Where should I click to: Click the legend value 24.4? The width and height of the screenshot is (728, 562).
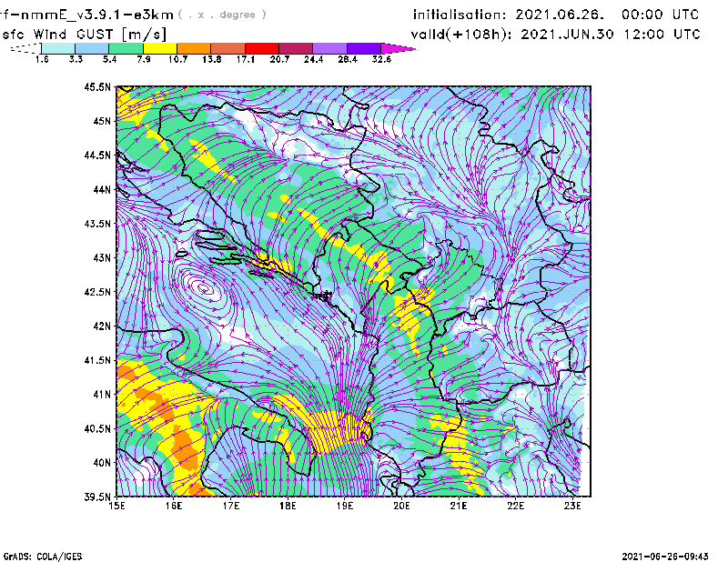[313, 59]
